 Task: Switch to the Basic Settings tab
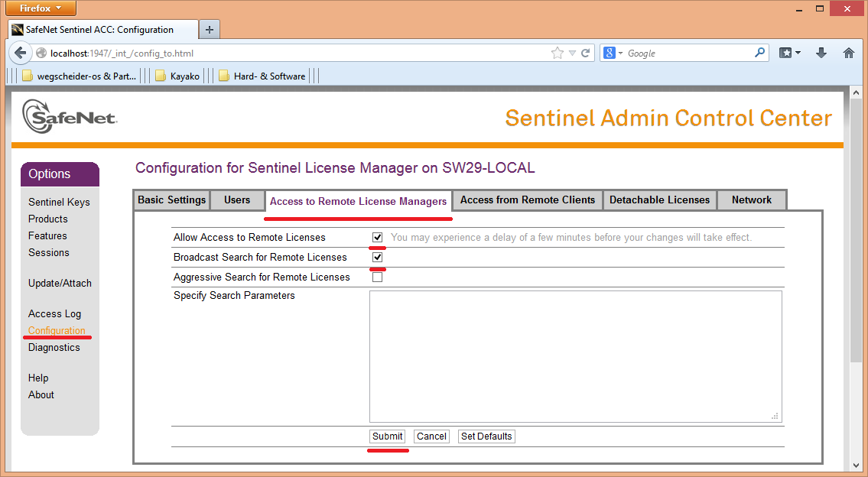tap(171, 200)
